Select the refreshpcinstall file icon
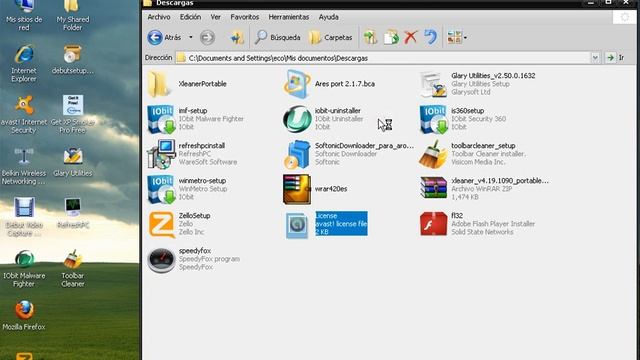640x360 pixels. click(161, 154)
